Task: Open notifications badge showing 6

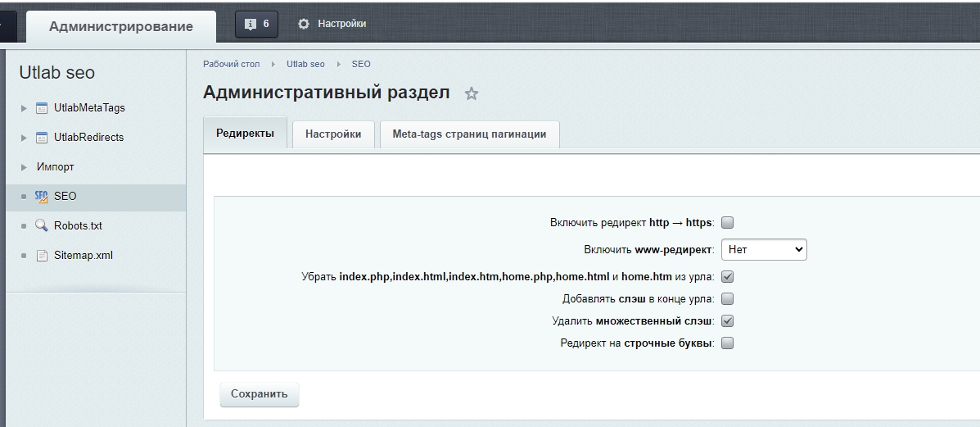Action: pyautogui.click(x=257, y=24)
